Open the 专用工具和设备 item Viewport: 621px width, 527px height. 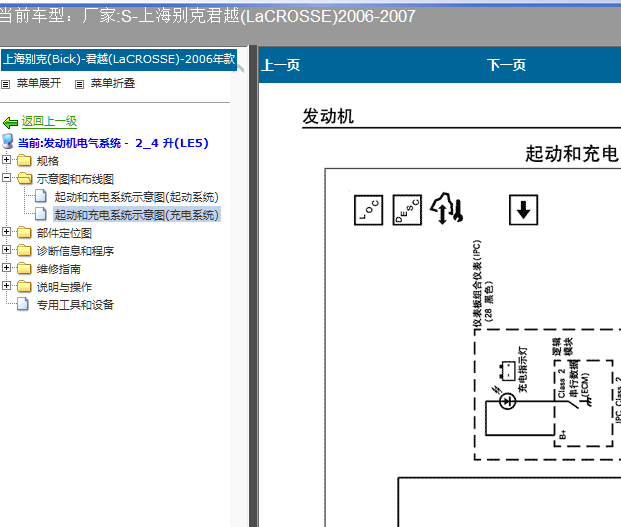click(x=75, y=305)
